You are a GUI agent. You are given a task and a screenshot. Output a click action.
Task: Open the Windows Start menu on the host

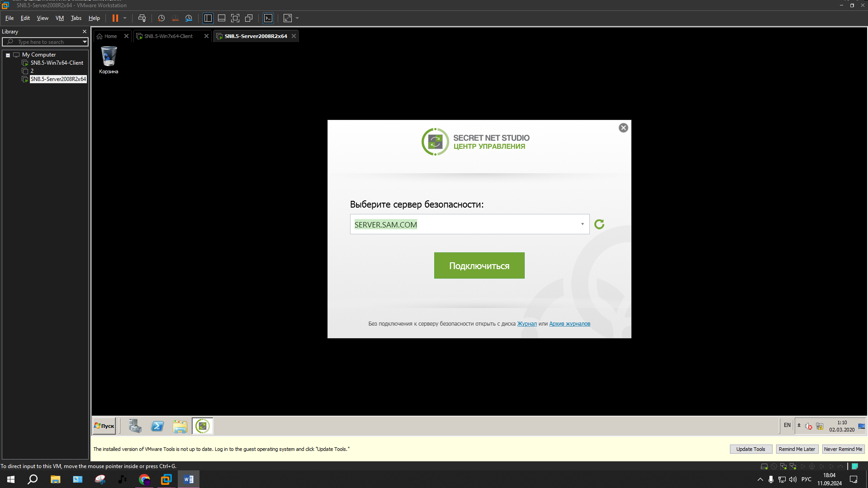point(11,479)
